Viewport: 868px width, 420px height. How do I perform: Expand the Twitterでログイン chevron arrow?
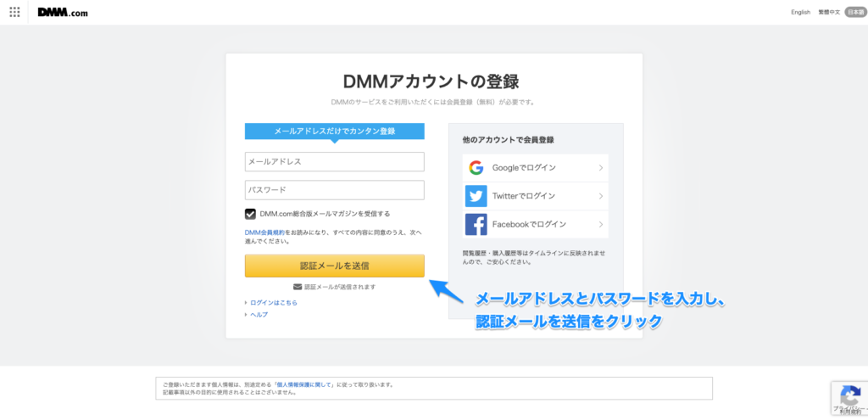coord(601,196)
